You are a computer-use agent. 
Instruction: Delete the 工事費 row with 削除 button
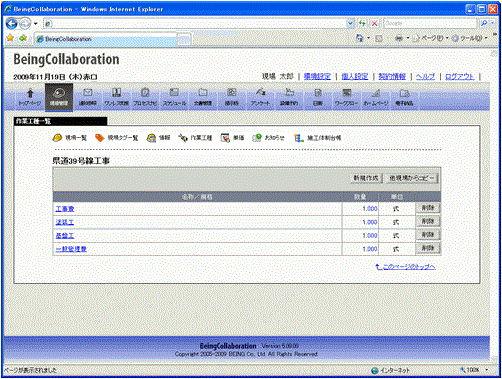(428, 208)
